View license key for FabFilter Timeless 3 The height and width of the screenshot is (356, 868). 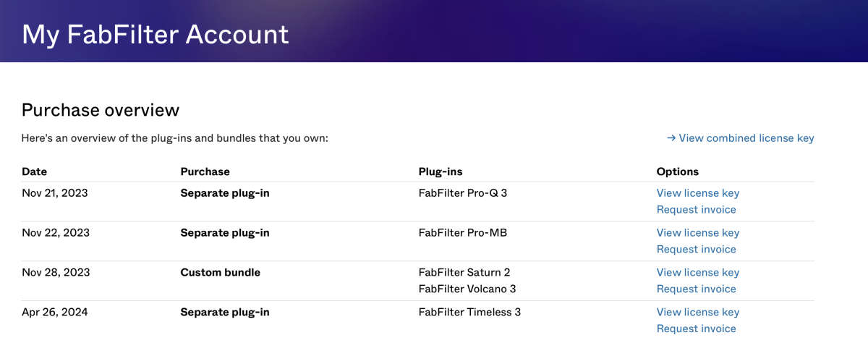[698, 313]
